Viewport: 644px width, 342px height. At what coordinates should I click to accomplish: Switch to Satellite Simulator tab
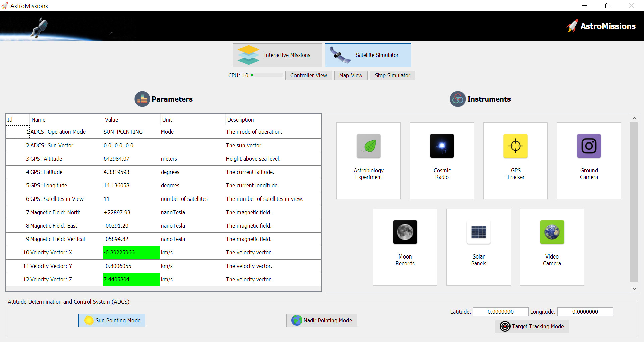click(368, 55)
